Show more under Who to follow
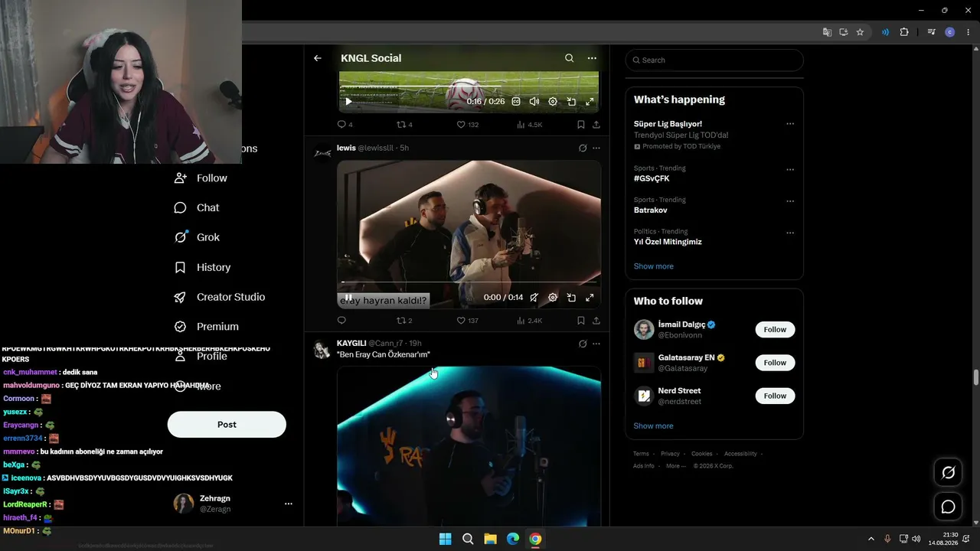The height and width of the screenshot is (551, 980). [x=654, y=426]
